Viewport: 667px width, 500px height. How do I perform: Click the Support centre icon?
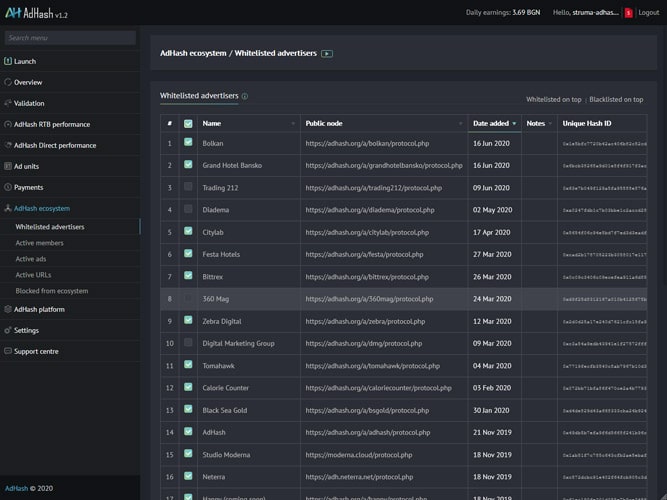(8, 351)
